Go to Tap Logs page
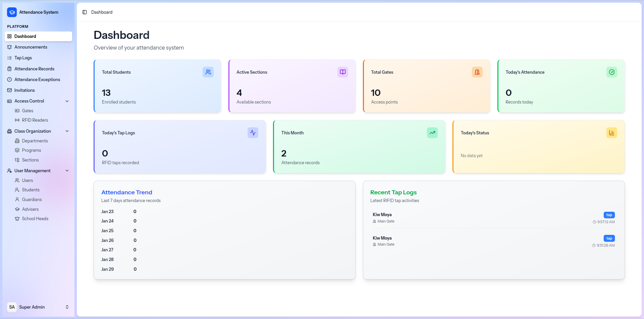 tap(23, 58)
